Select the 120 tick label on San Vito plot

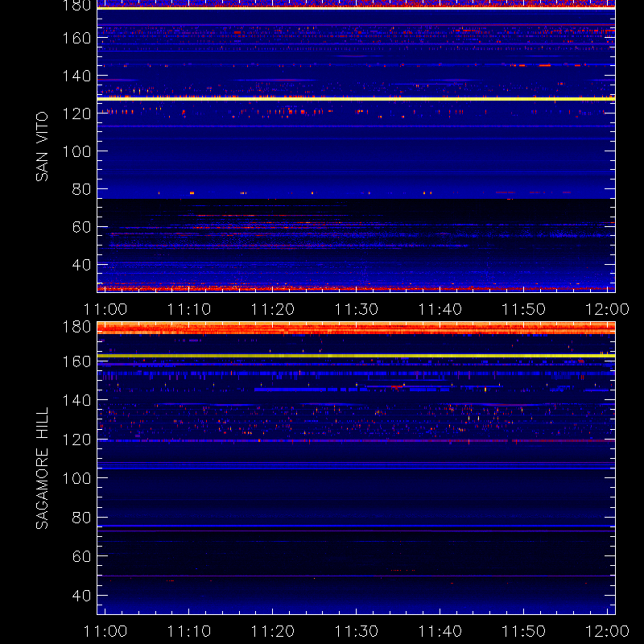click(76, 114)
